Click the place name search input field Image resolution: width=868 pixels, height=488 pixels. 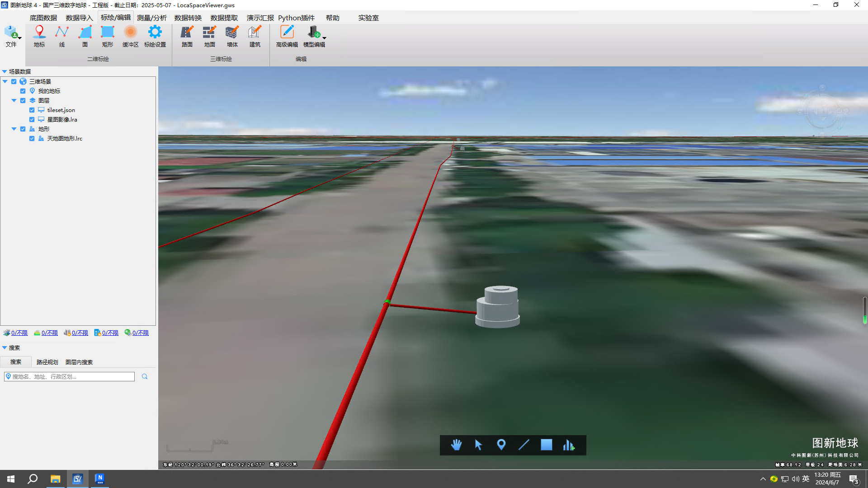72,376
